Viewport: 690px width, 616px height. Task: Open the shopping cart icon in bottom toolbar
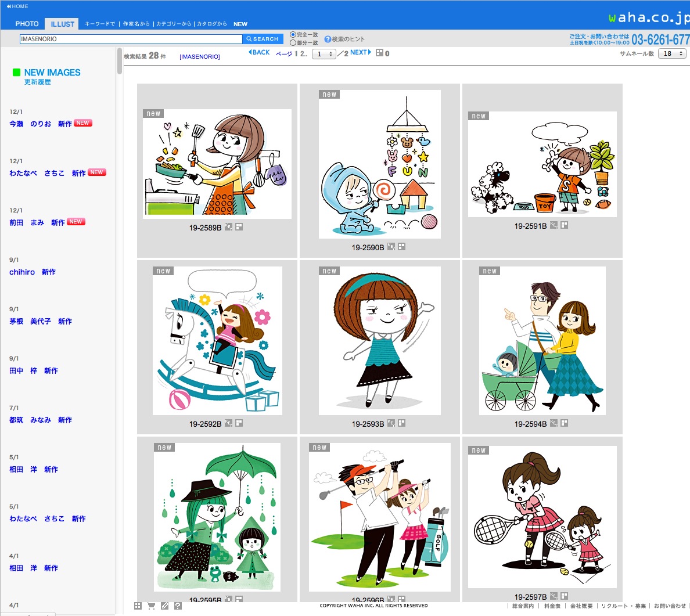click(151, 606)
